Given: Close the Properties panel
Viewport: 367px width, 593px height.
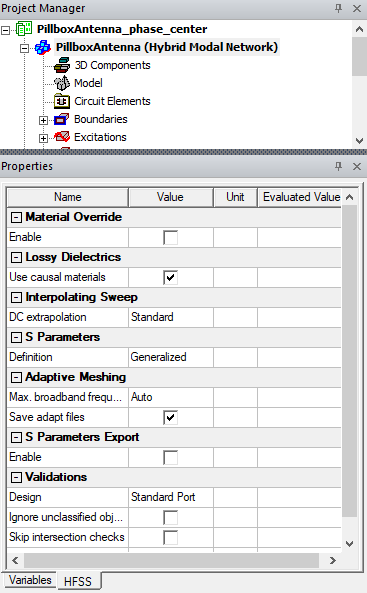Looking at the screenshot, I should (357, 166).
